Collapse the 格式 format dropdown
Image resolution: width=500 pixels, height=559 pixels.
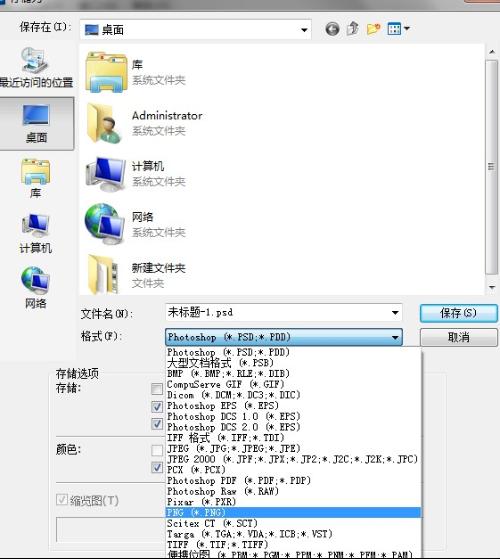(395, 337)
